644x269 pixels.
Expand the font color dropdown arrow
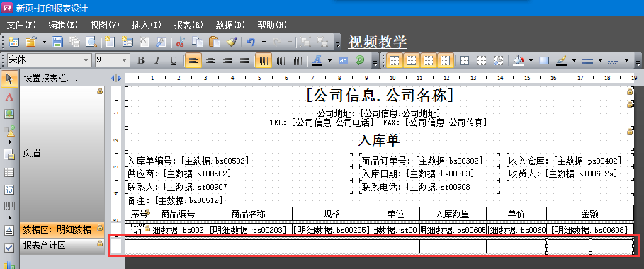click(330, 61)
